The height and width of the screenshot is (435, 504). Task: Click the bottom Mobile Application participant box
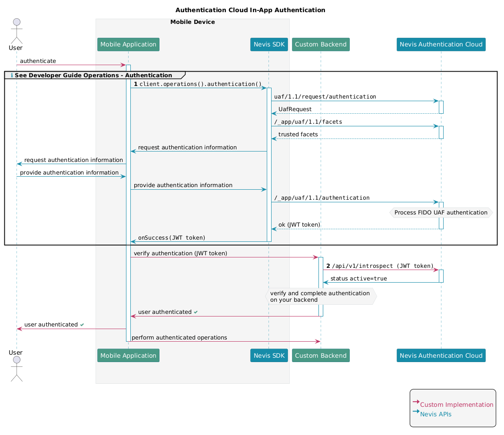tap(128, 355)
